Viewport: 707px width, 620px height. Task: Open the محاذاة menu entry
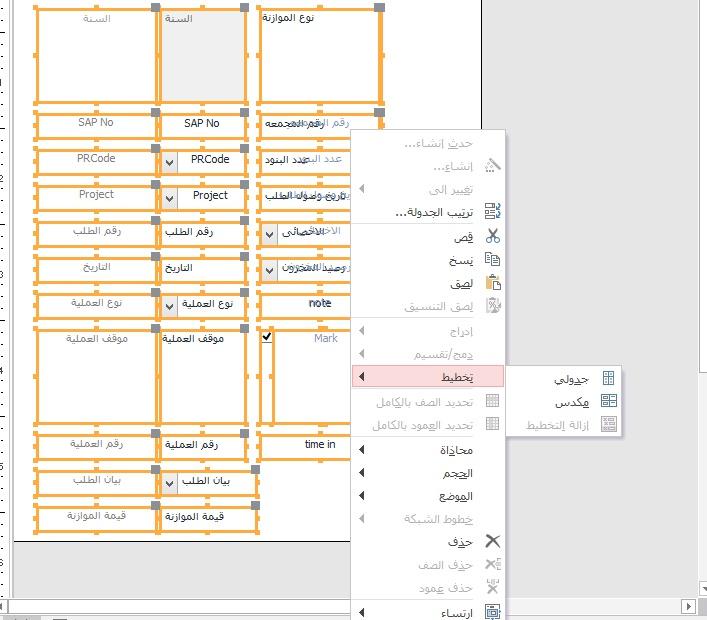click(427, 450)
